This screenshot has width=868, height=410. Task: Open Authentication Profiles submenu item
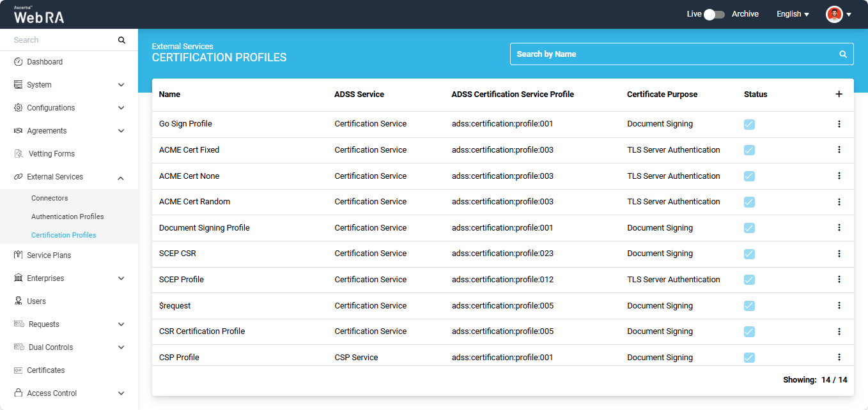(67, 216)
